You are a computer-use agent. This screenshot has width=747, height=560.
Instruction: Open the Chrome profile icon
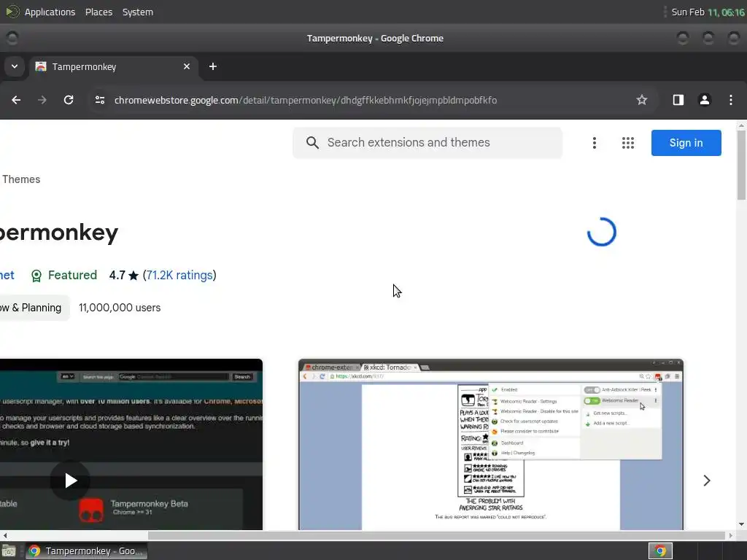(x=704, y=100)
